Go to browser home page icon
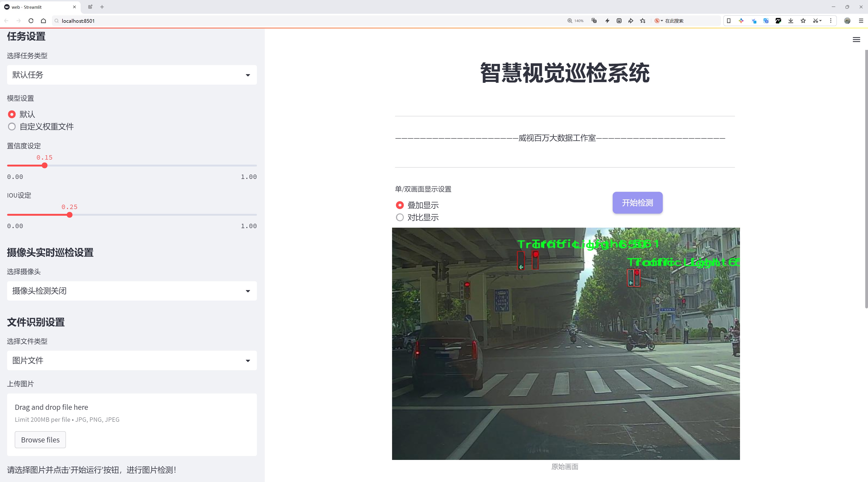The image size is (868, 482). coord(43,21)
